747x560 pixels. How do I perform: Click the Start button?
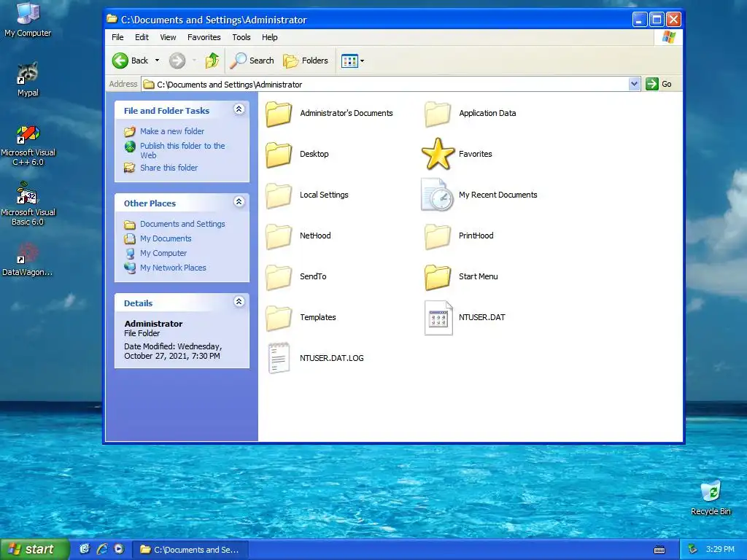[x=34, y=550]
